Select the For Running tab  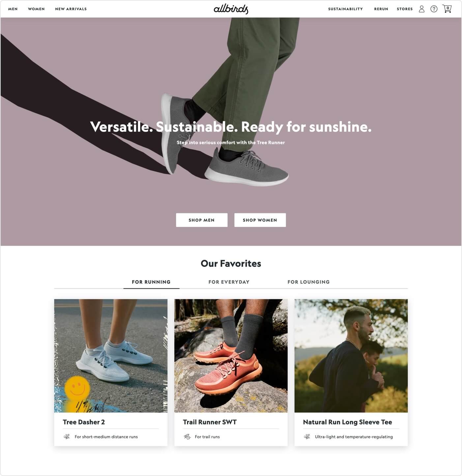click(151, 282)
